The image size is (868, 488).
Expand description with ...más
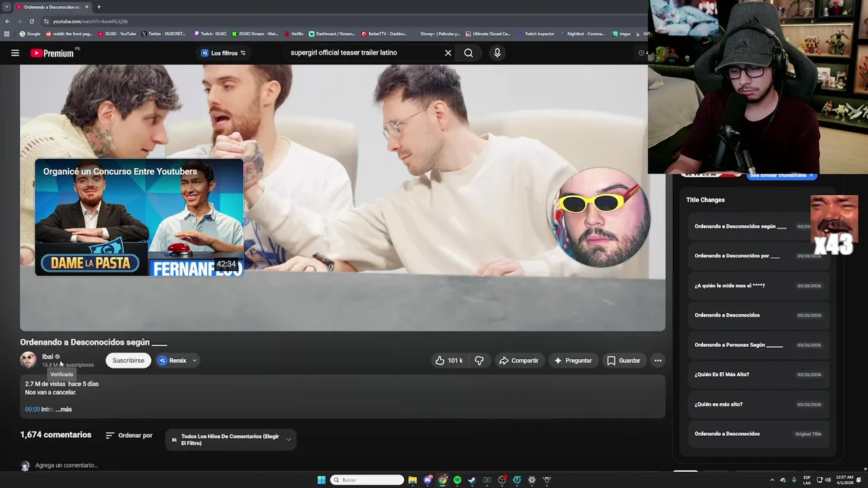click(64, 409)
